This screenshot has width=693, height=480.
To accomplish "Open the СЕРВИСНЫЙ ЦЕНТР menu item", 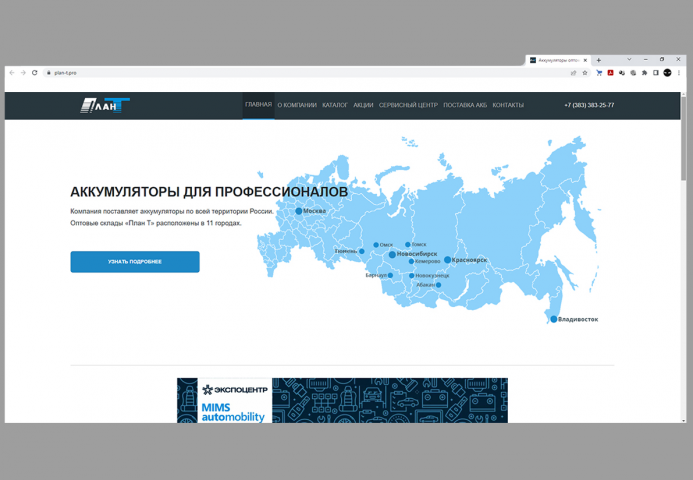I will pyautogui.click(x=408, y=105).
